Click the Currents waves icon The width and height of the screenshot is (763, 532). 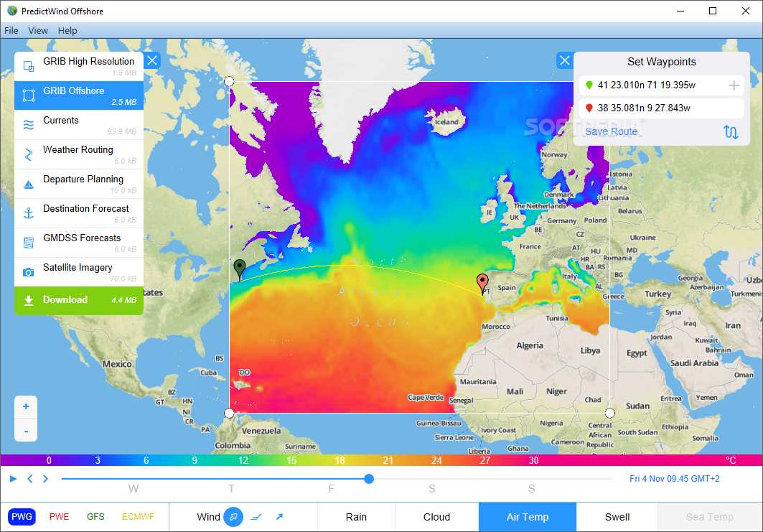tap(29, 125)
